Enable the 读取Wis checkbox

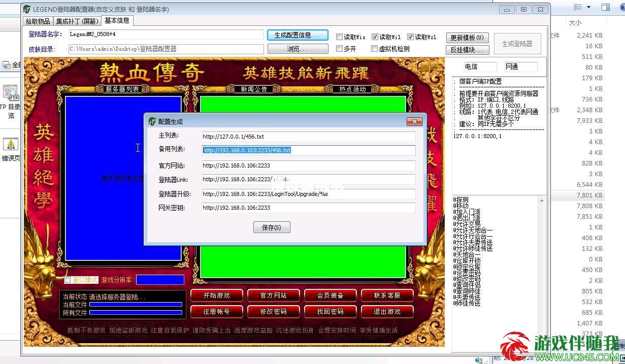[339, 37]
